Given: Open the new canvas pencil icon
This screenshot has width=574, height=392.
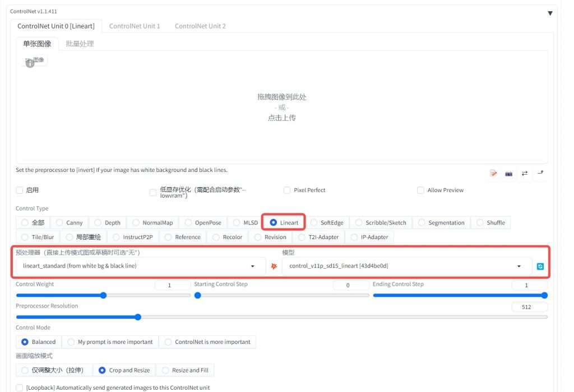Looking at the screenshot, I should point(493,174).
